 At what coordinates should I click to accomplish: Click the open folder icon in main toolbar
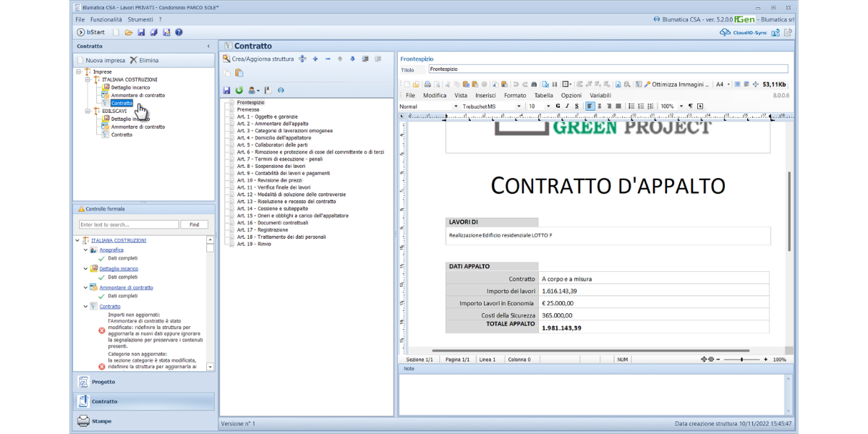[129, 33]
